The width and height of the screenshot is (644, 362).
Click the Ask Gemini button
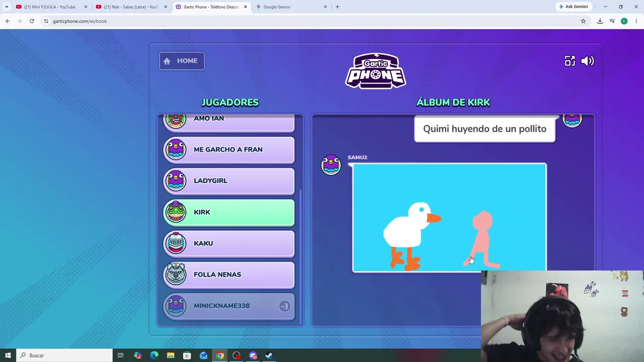(x=573, y=7)
